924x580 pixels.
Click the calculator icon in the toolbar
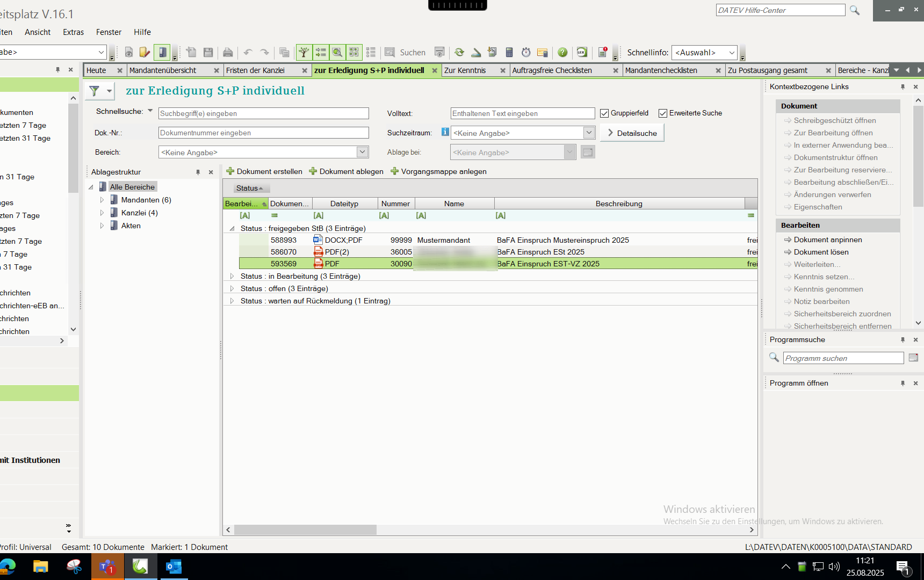click(509, 52)
